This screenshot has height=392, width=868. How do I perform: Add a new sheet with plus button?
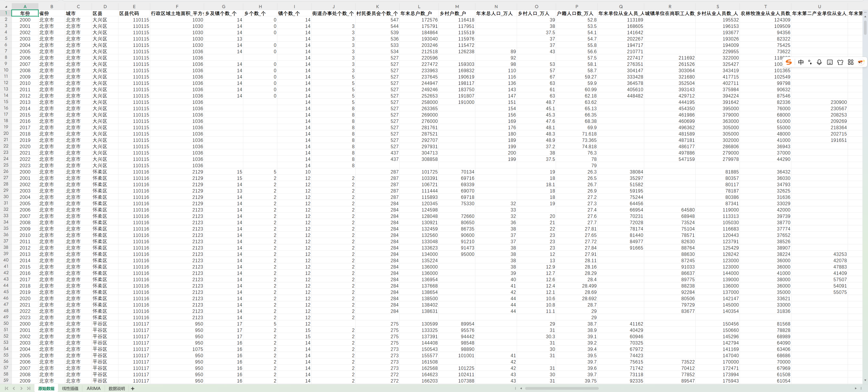133,389
